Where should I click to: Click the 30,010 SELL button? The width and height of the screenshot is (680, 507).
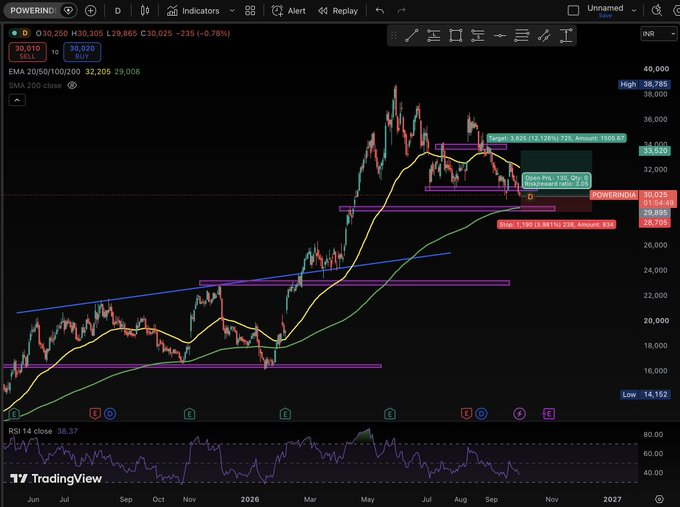(x=27, y=52)
